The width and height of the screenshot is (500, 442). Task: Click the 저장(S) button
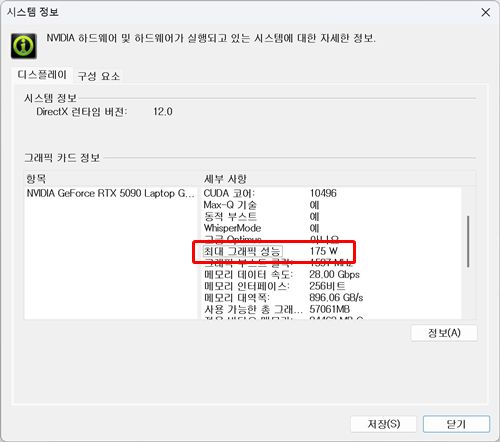(x=383, y=424)
